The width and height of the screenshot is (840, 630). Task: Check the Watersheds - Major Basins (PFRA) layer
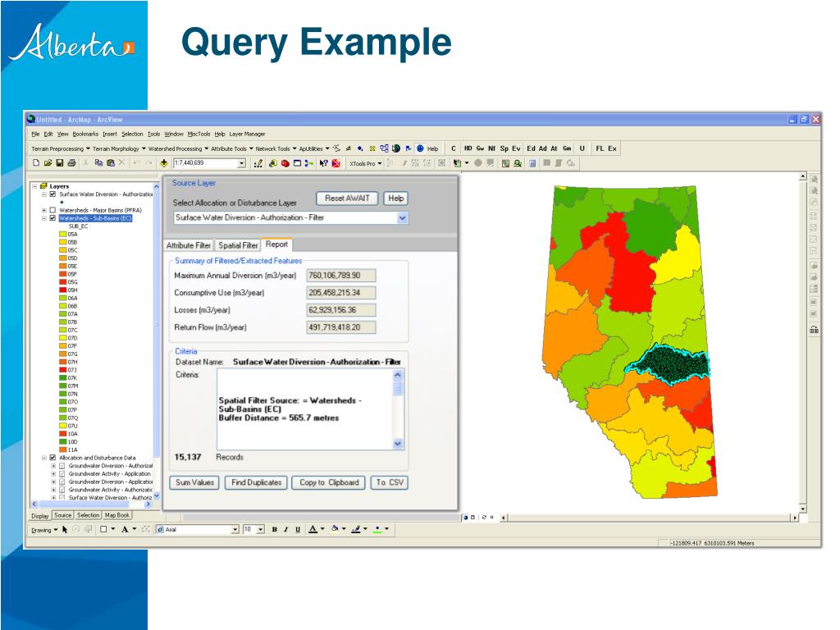(x=52, y=211)
